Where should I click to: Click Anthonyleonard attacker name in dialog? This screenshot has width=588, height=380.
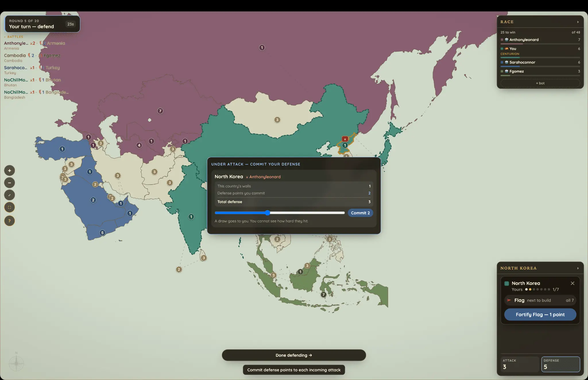pyautogui.click(x=265, y=177)
